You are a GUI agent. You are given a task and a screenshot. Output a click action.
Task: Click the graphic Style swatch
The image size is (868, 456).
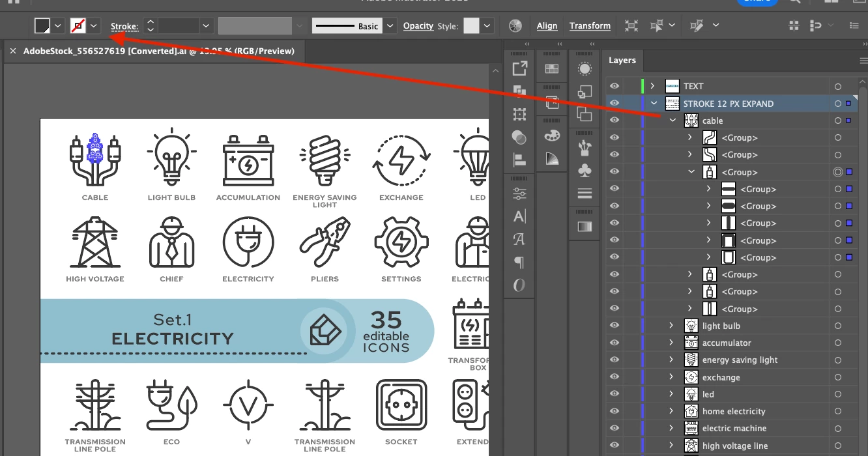pos(471,26)
